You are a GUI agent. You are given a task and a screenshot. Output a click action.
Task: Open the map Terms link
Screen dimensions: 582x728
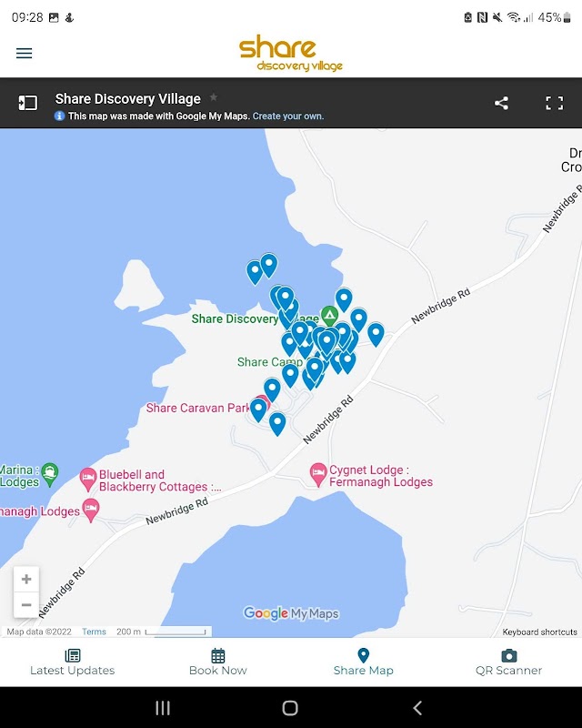tap(94, 632)
